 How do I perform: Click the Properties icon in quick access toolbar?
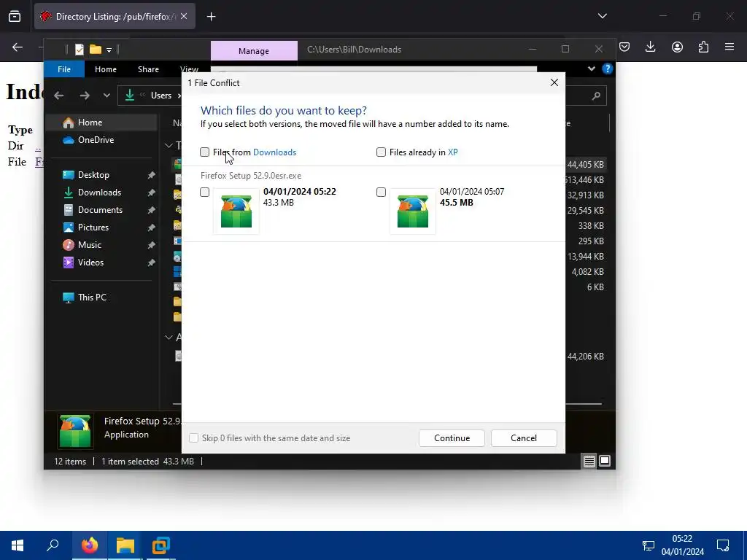point(79,50)
